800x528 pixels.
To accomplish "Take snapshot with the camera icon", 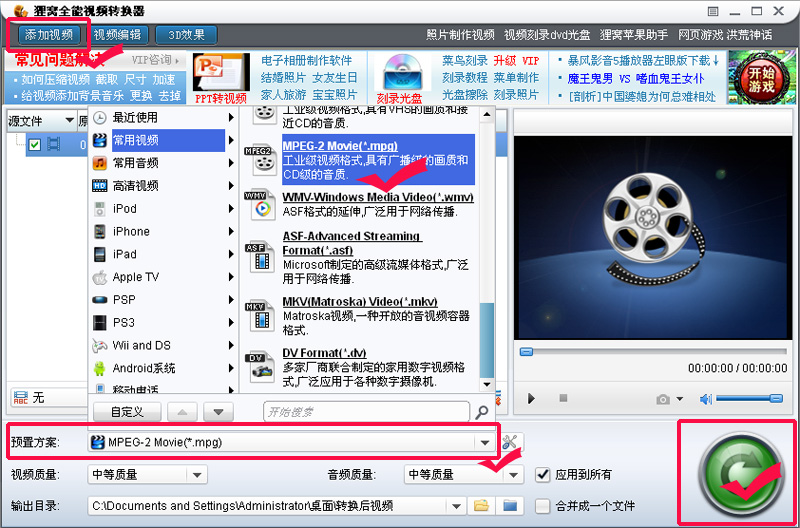I will 663,399.
